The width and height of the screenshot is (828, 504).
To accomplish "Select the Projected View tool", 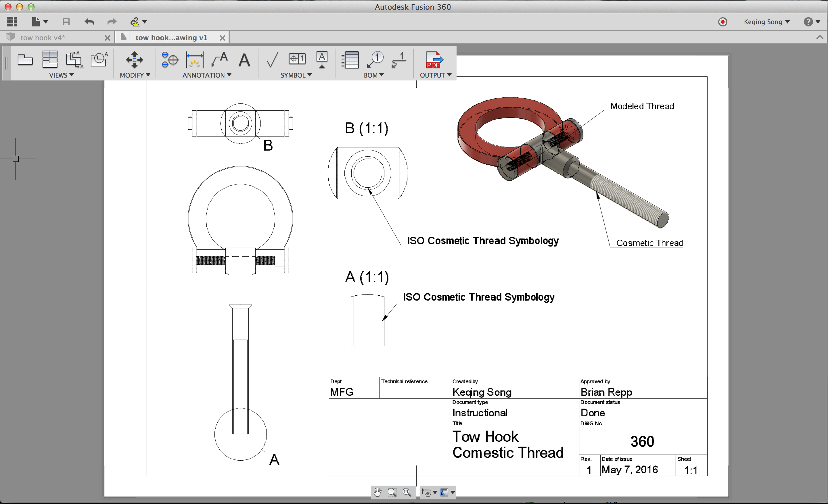I will 50,60.
